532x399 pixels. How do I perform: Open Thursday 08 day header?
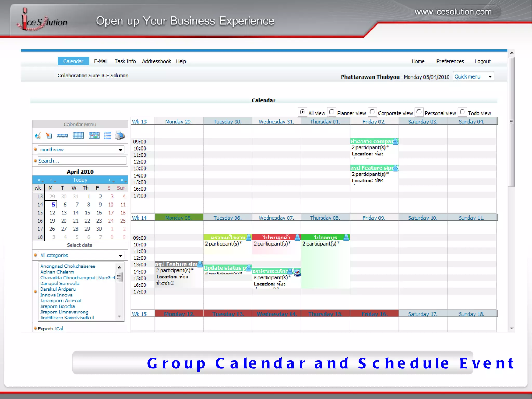325,218
